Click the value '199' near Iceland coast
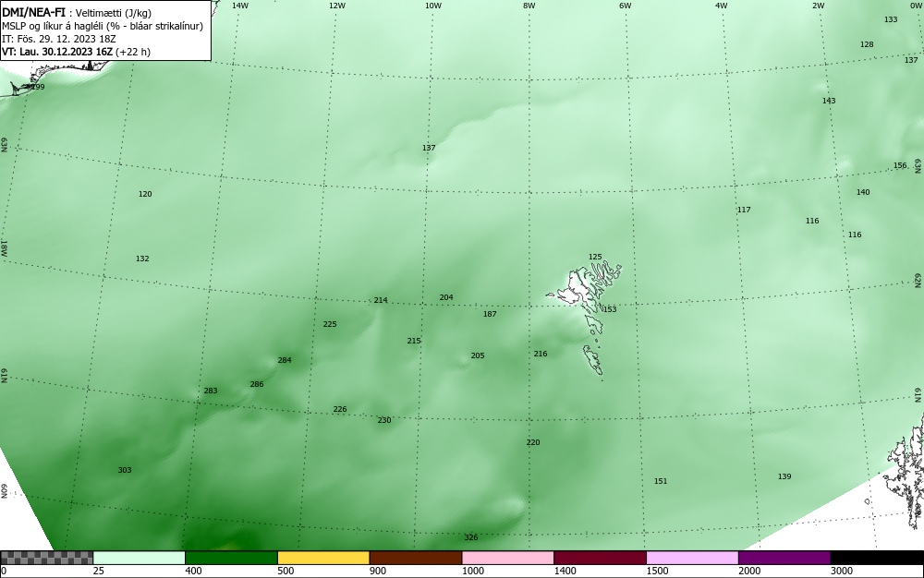Screen dimensions: 924x578 pos(38,87)
